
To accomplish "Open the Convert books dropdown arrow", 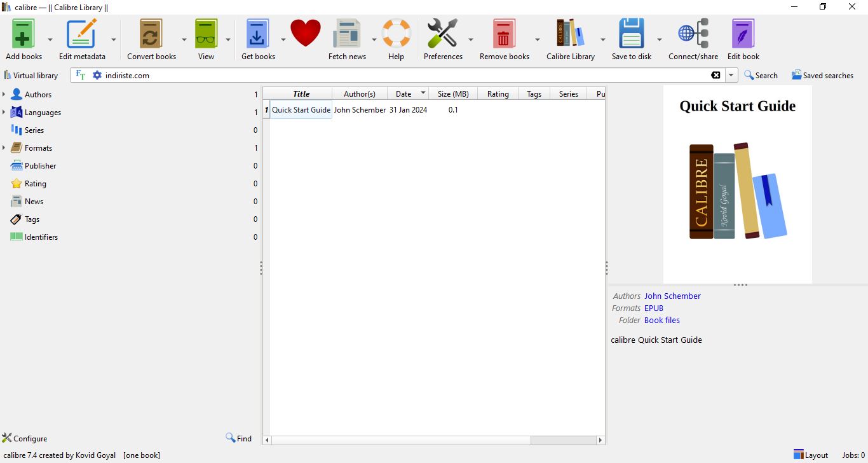I will click(x=184, y=39).
